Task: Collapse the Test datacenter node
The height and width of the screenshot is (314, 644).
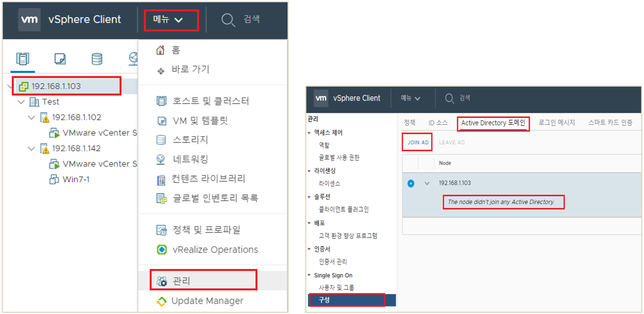Action: coord(21,101)
